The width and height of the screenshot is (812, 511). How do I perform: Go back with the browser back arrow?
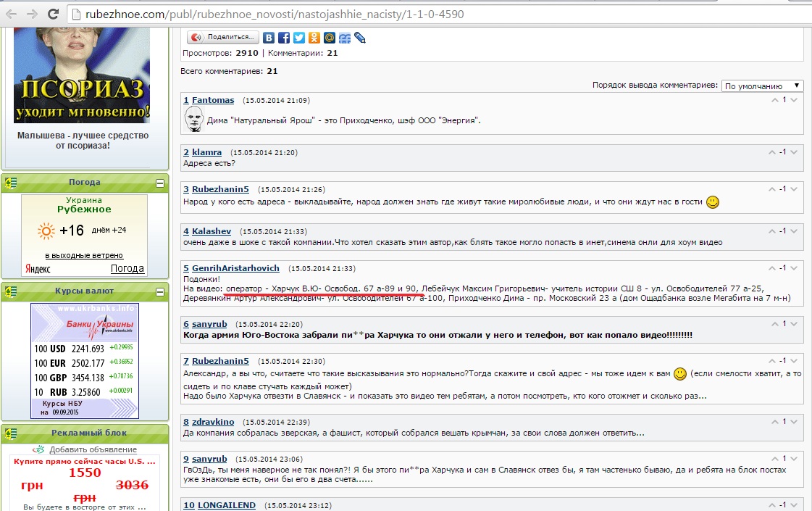click(x=12, y=14)
